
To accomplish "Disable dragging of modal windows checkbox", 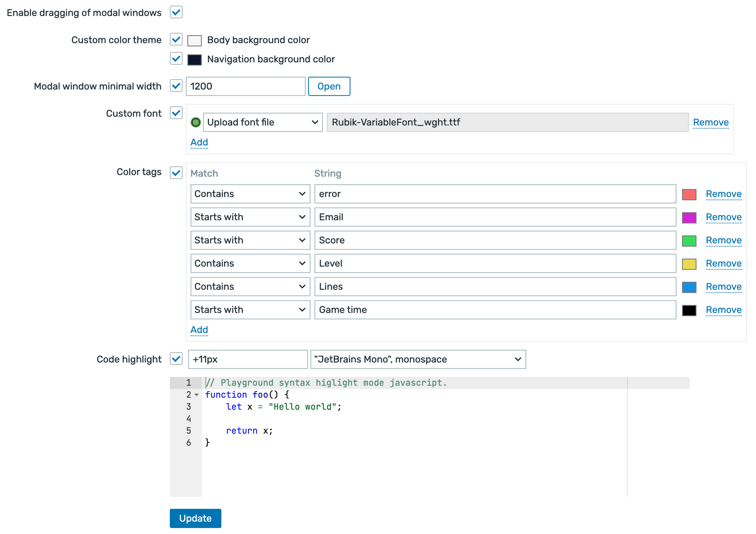I will point(176,12).
